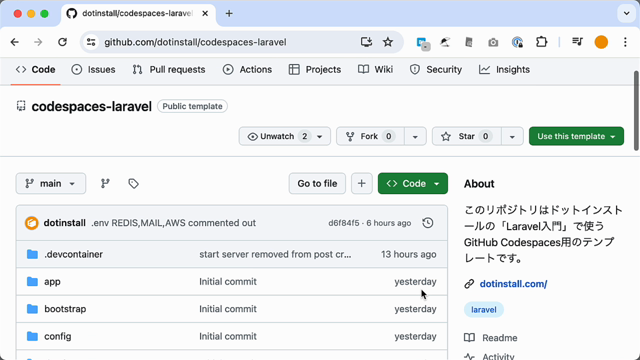Click the vertical page scrollbar

[636, 111]
